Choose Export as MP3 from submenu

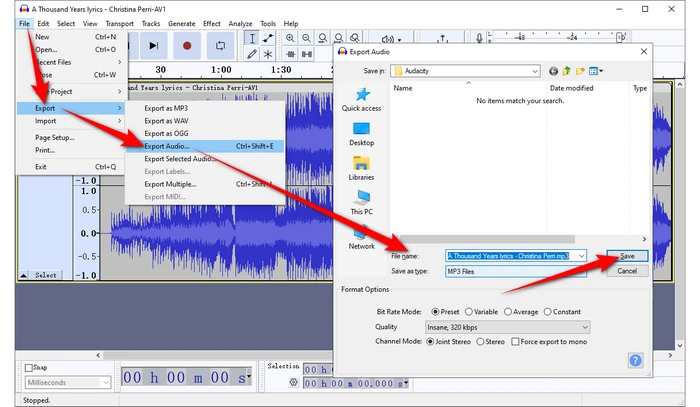(205, 108)
